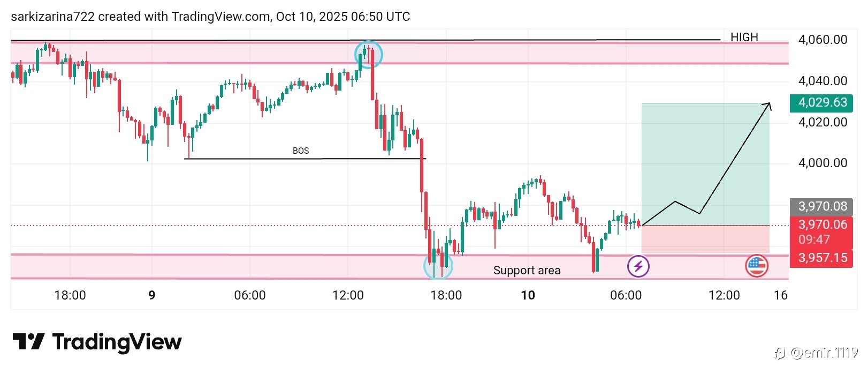This screenshot has width=868, height=374.
Task: Select the BOS text label
Action: point(301,151)
